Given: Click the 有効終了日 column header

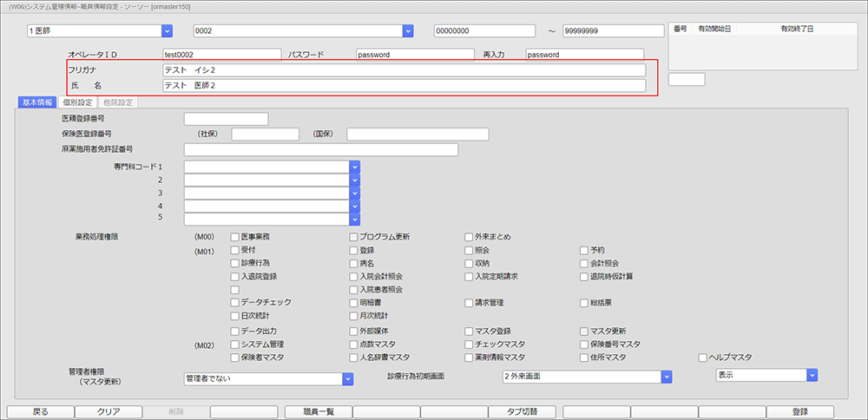Looking at the screenshot, I should tap(796, 29).
